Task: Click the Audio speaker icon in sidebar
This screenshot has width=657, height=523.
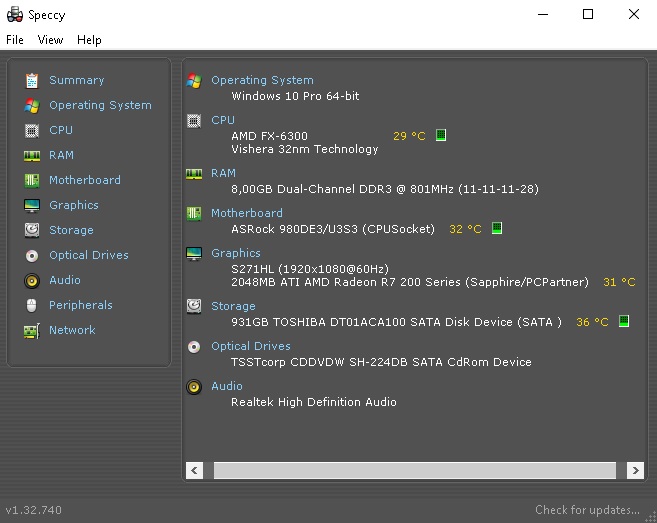Action: coord(32,281)
